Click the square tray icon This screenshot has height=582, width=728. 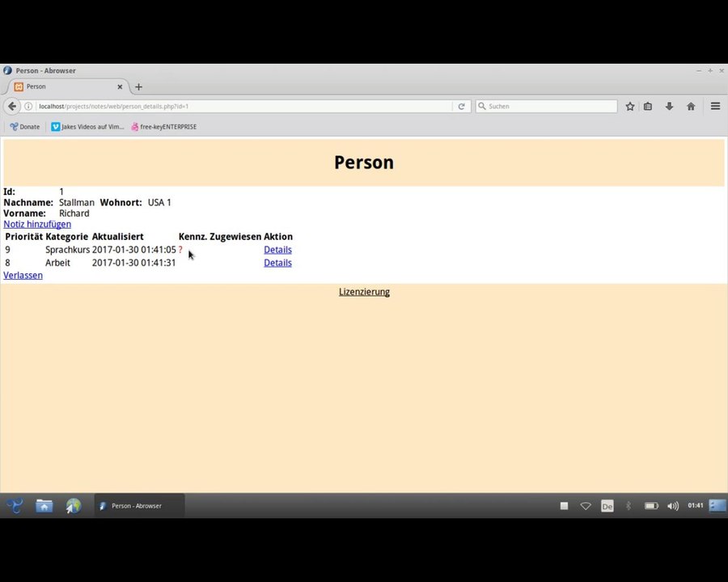[564, 506]
